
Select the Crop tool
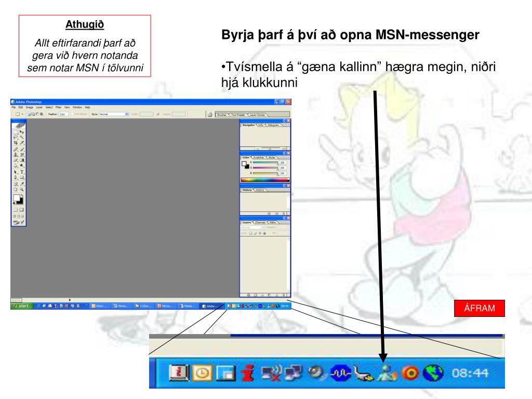click(x=16, y=143)
